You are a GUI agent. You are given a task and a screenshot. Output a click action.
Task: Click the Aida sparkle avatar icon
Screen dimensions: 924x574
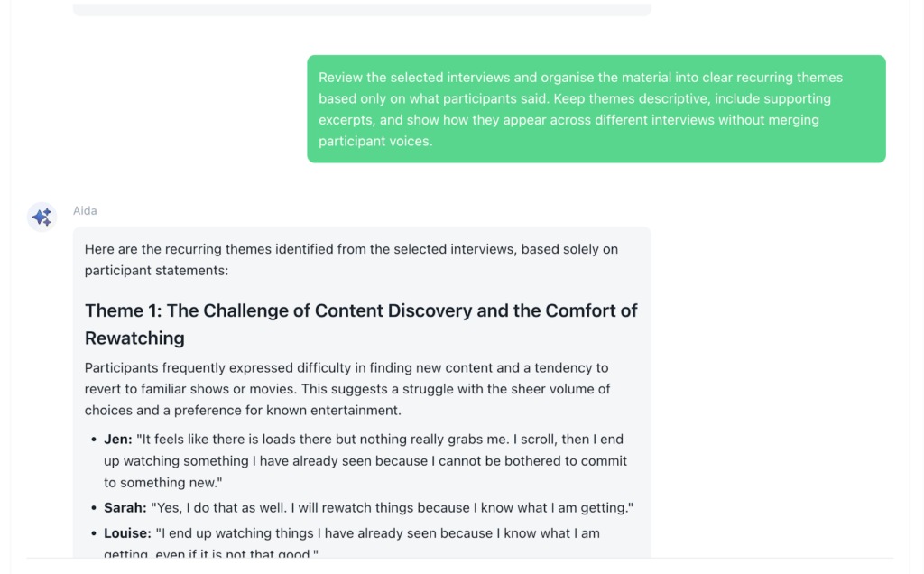42,217
